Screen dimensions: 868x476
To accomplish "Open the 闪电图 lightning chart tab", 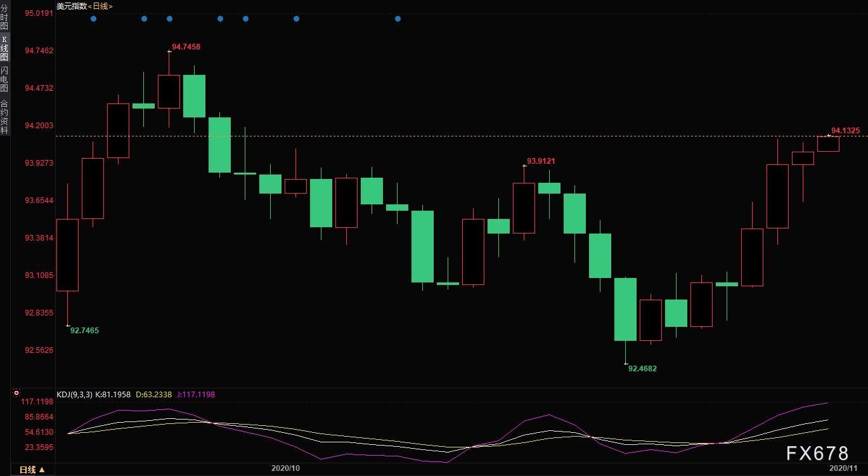I will coord(4,79).
